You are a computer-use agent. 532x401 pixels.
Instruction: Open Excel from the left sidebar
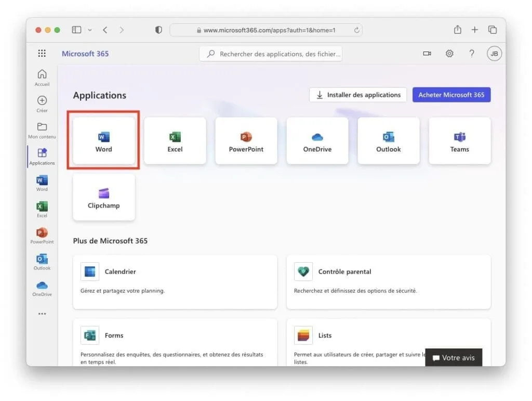click(x=42, y=209)
